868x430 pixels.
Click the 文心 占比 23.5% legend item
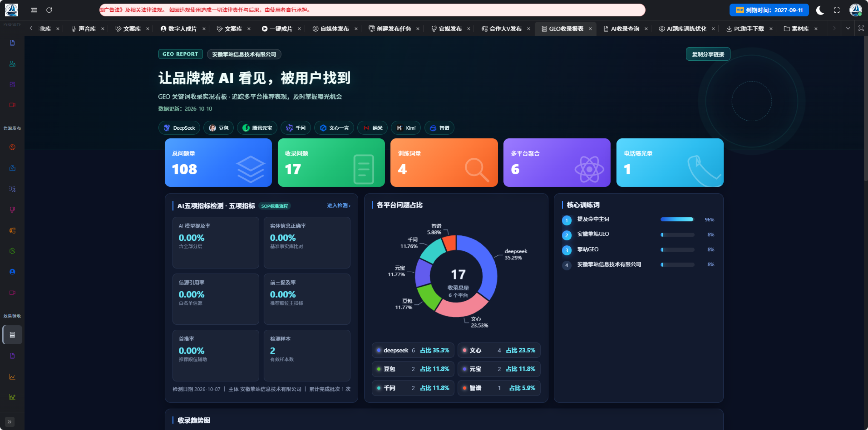[x=499, y=350]
